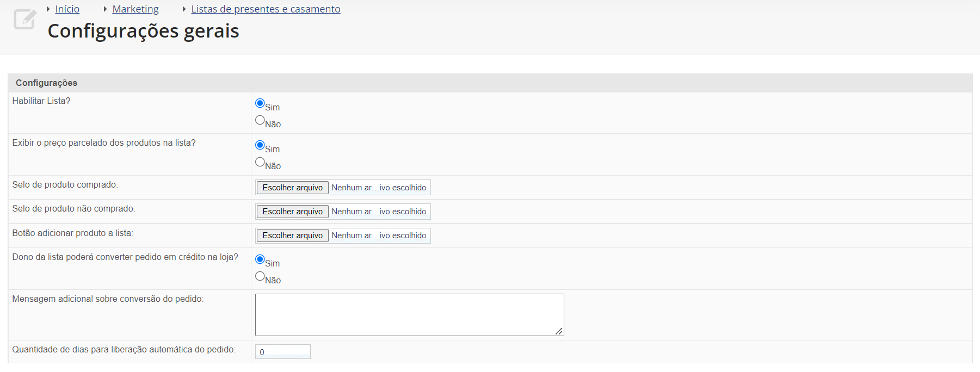Image resolution: width=980 pixels, height=372 pixels.
Task: Click the breadcrumb arrow before Início
Action: [48, 9]
